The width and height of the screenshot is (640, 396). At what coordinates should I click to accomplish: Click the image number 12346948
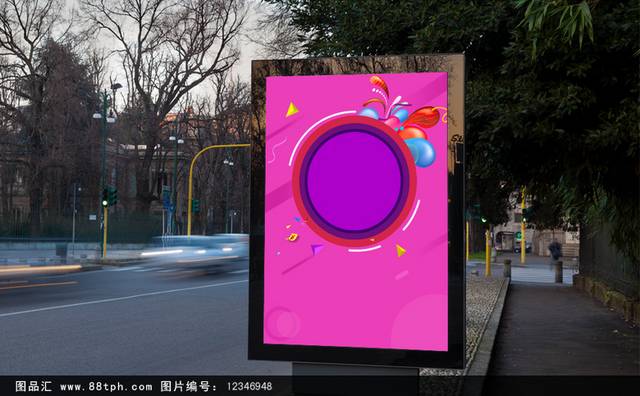[x=249, y=387]
